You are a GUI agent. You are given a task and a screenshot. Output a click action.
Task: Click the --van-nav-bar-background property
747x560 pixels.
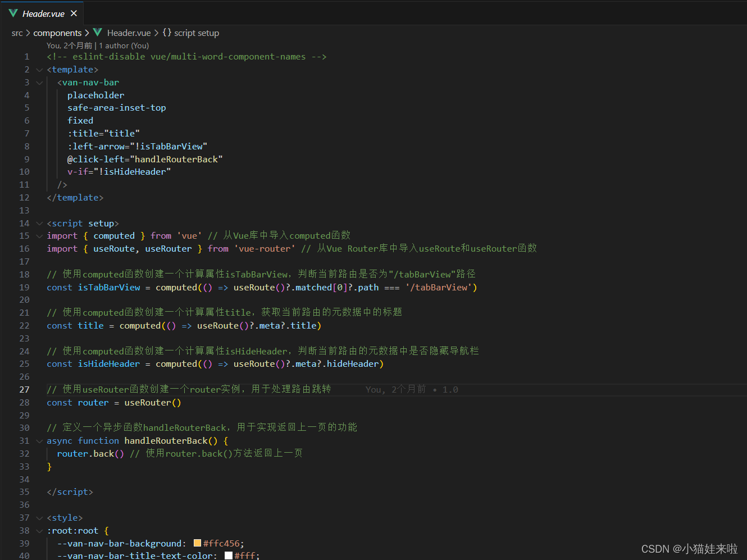119,544
